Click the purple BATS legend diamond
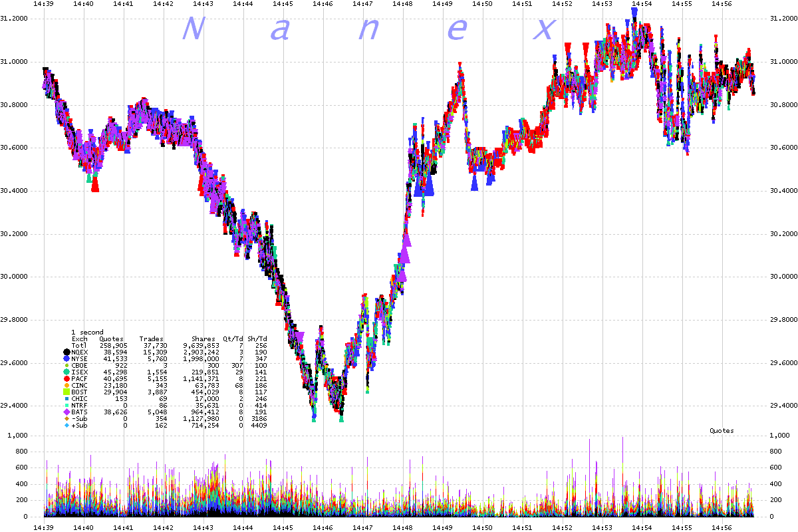 pyautogui.click(x=66, y=412)
